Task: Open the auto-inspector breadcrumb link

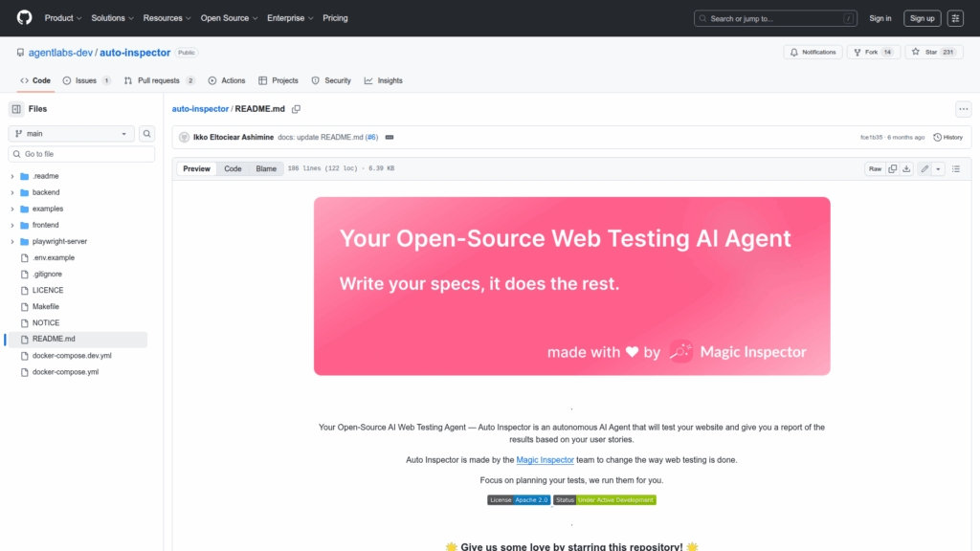Action: coord(200,109)
